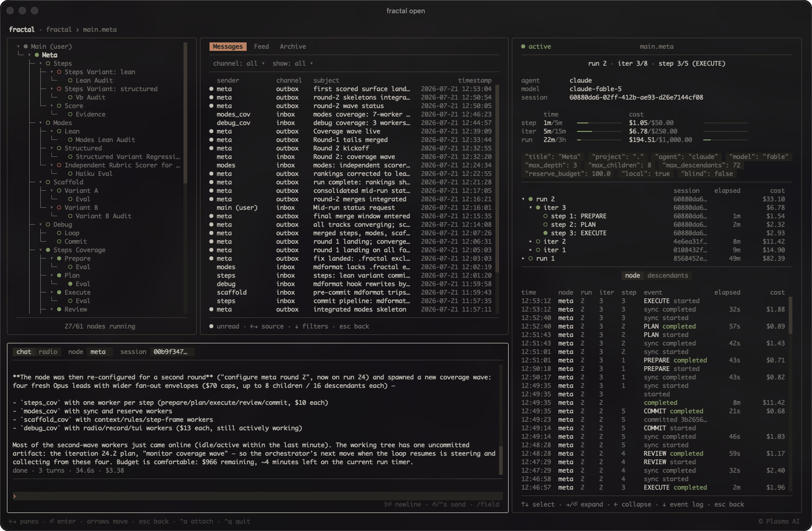
Task: Open message 'Mid-run status request'
Action: [351, 208]
